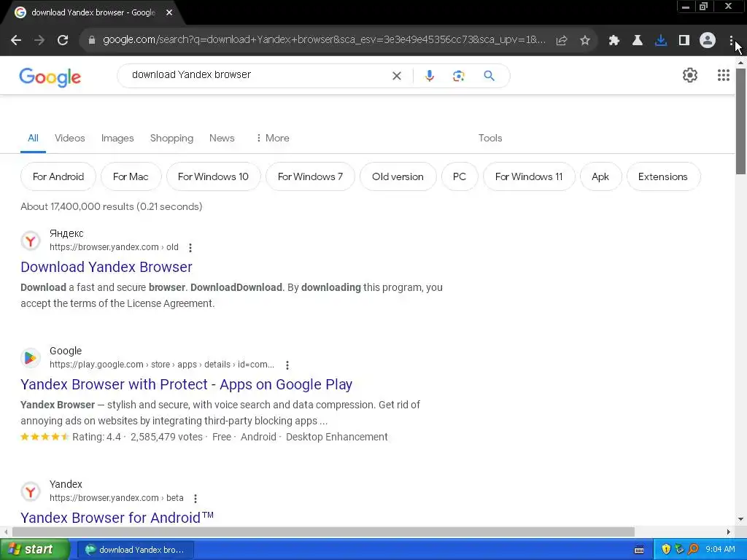Open the Google apps grid
The width and height of the screenshot is (747, 560).
click(723, 75)
